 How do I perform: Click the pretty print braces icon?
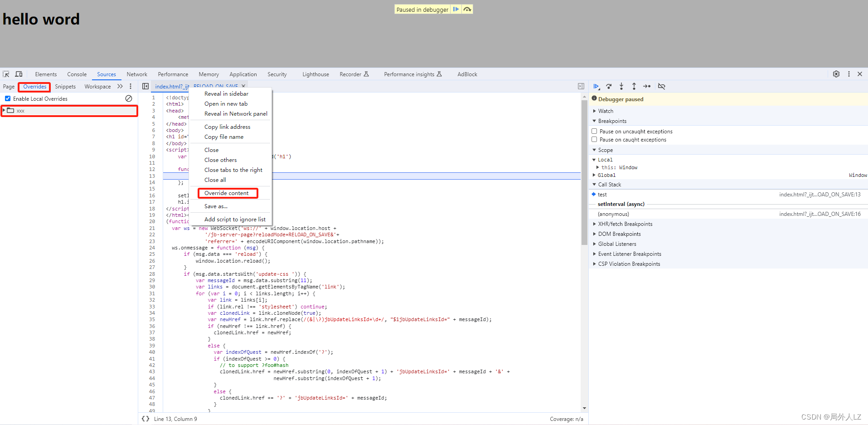click(145, 419)
